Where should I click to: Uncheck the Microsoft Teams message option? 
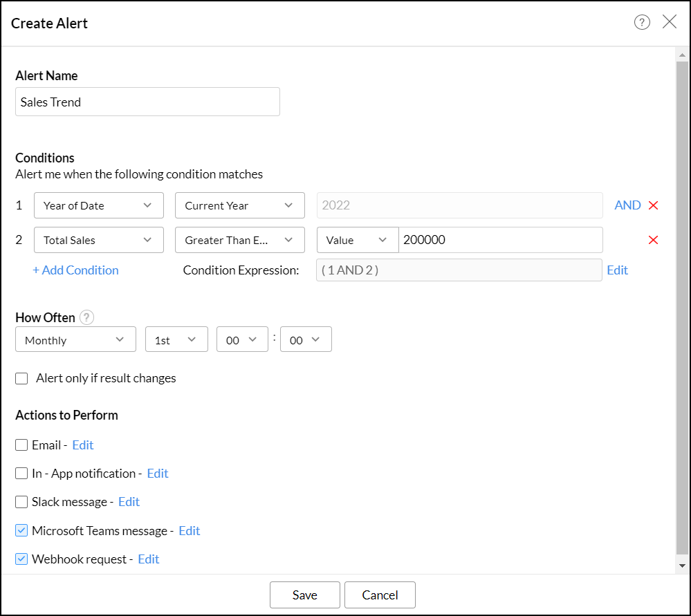coord(21,531)
